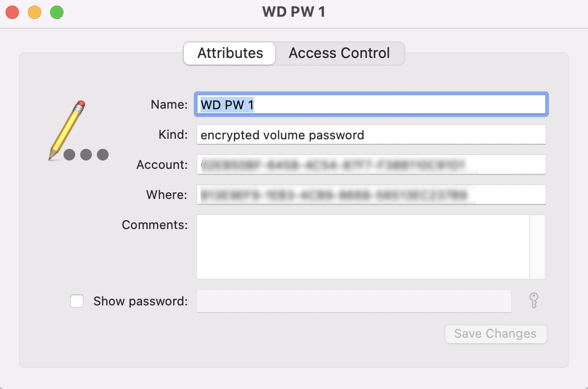Click inside the Comments text area
588x389 pixels.
[362, 247]
